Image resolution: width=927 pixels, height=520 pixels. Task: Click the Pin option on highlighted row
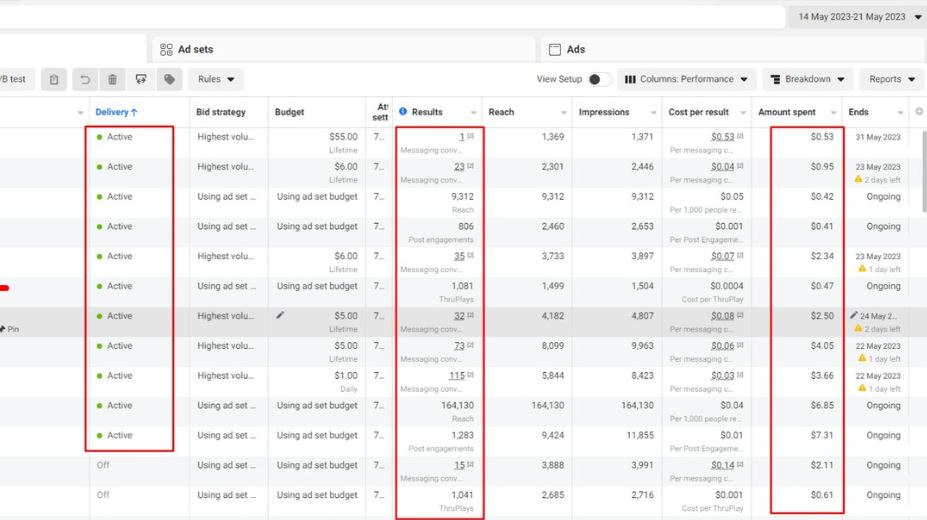pos(9,329)
